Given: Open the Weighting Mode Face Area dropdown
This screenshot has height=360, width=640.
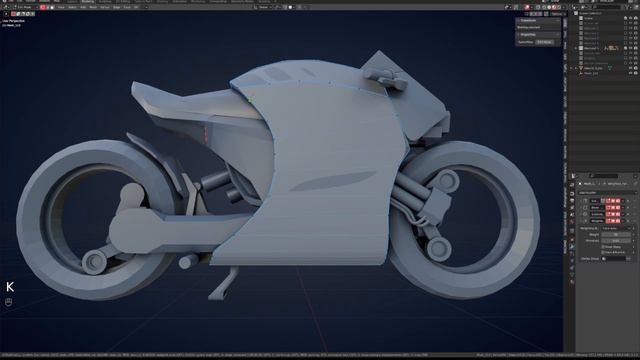Looking at the screenshot, I should click(x=616, y=229).
